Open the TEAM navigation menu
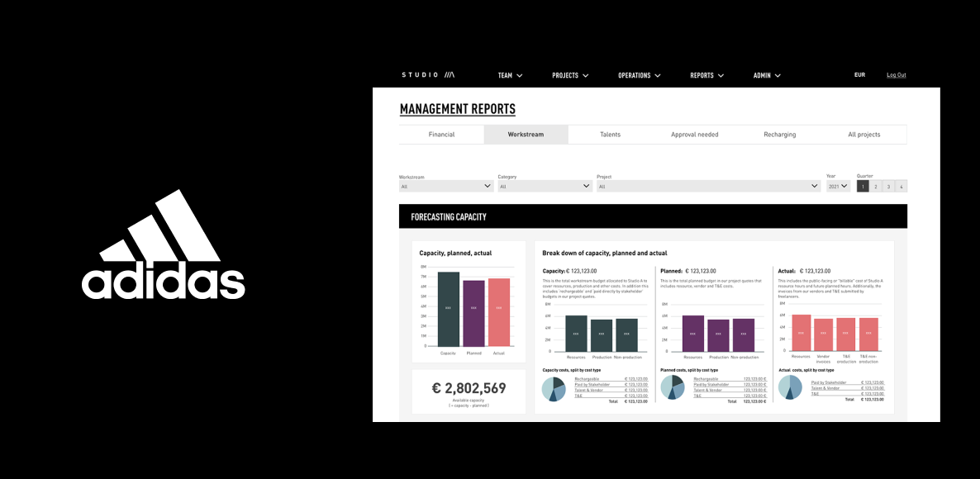 (510, 75)
